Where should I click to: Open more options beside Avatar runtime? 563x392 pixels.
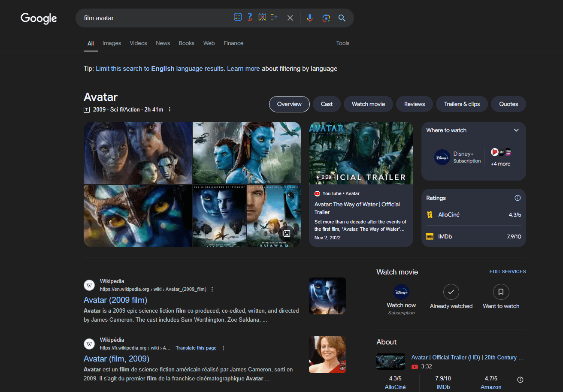[170, 109]
